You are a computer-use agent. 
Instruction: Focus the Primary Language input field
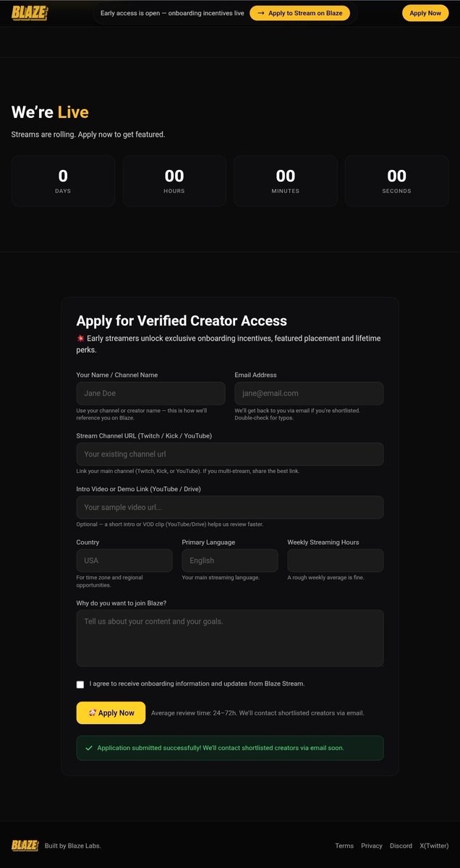click(x=230, y=561)
